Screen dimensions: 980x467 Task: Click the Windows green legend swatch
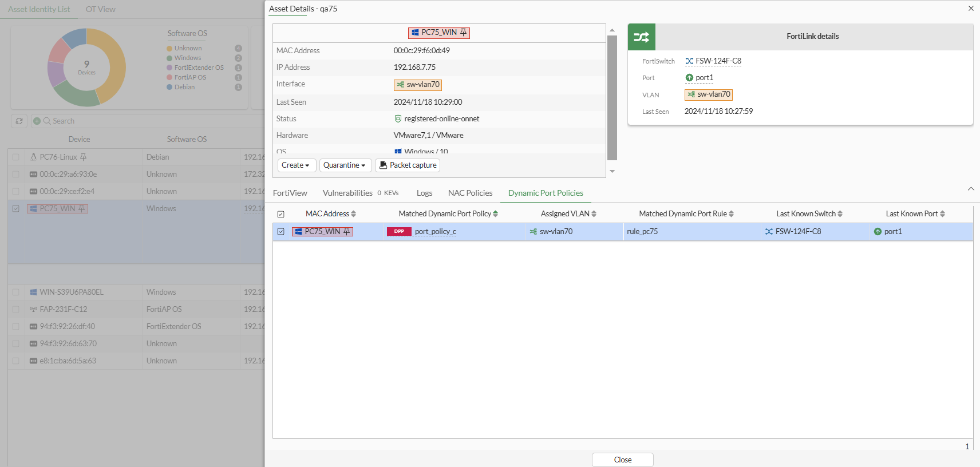pos(169,58)
